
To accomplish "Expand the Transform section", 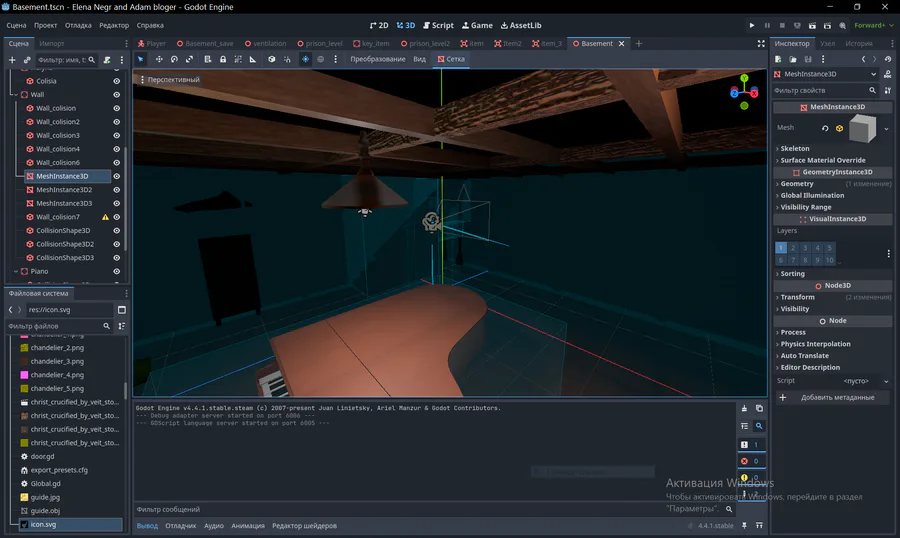I will (x=797, y=297).
